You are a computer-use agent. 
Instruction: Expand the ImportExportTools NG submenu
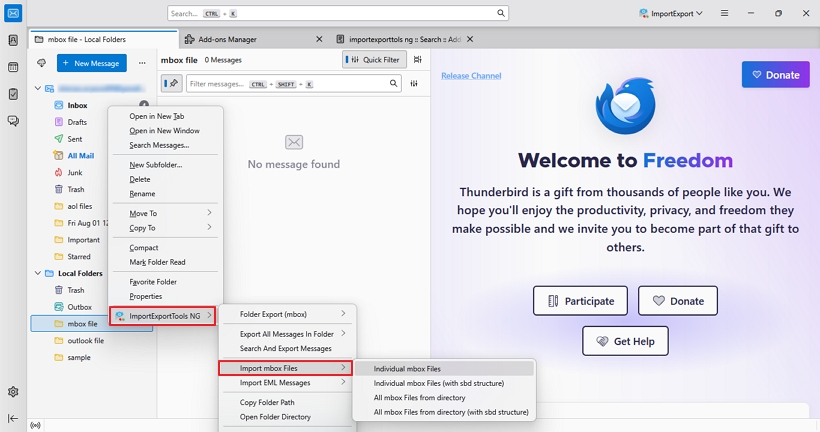click(163, 316)
